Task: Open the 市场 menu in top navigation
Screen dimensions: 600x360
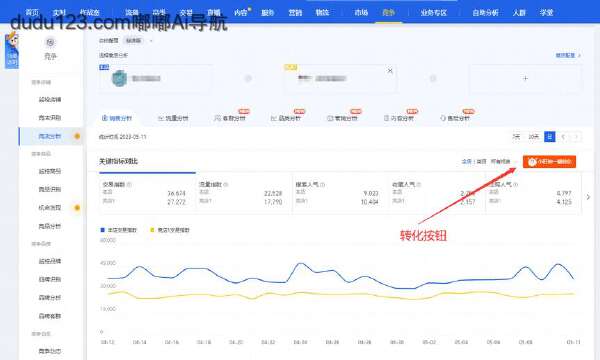Action: click(361, 13)
